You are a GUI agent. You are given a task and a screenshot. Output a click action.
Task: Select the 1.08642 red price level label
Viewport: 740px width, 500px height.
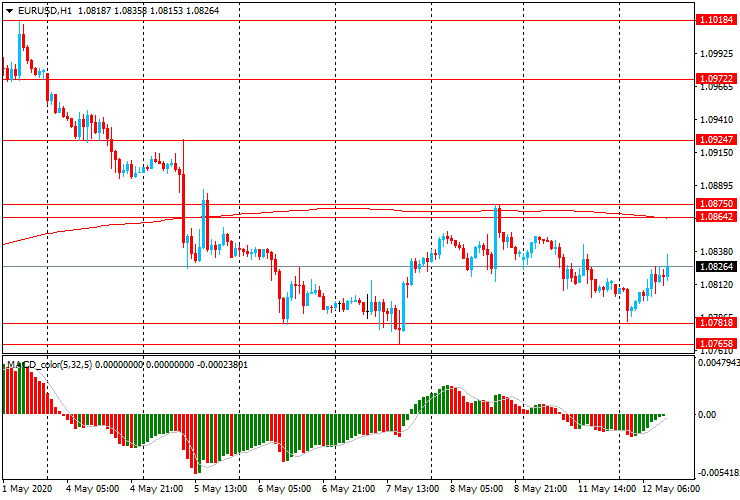point(716,217)
